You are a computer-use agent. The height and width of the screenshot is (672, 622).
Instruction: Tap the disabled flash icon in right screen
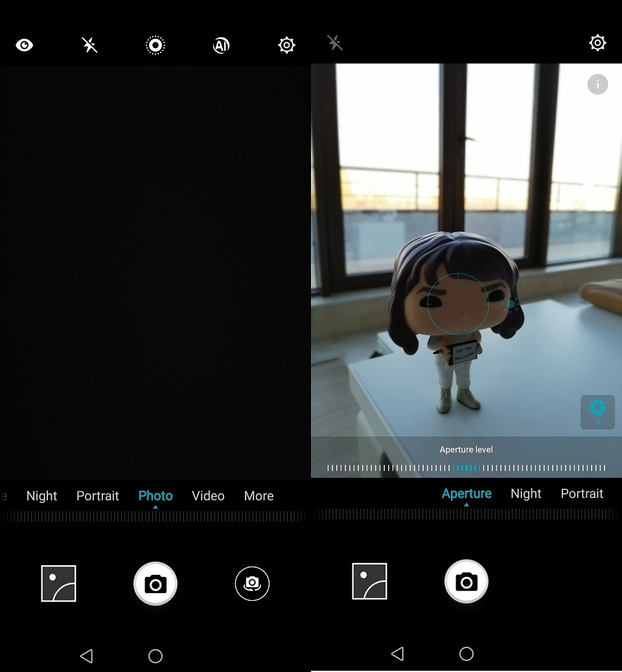(335, 43)
